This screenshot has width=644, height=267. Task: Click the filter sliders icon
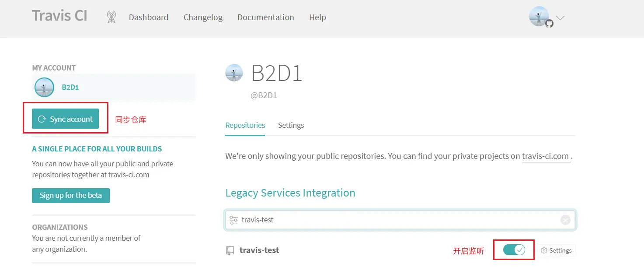point(233,220)
